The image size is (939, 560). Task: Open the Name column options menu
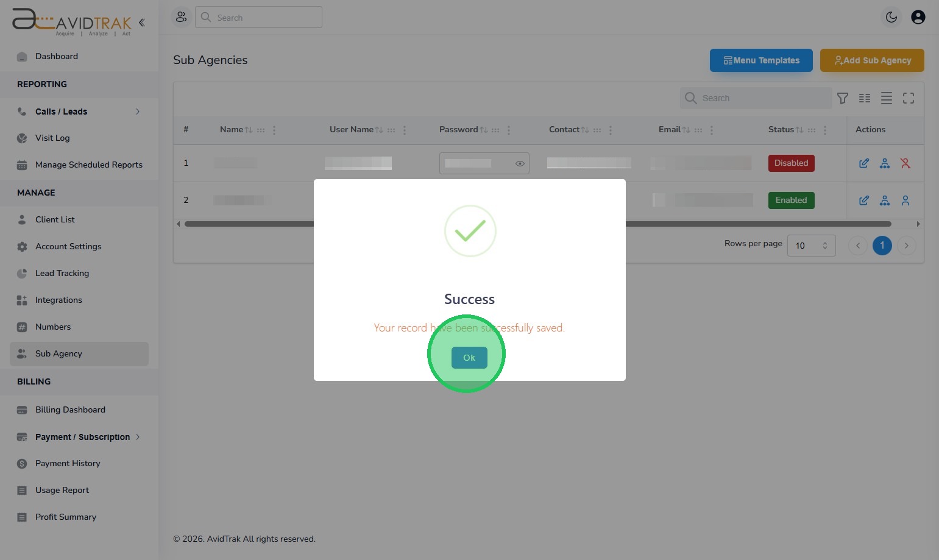[x=274, y=130]
